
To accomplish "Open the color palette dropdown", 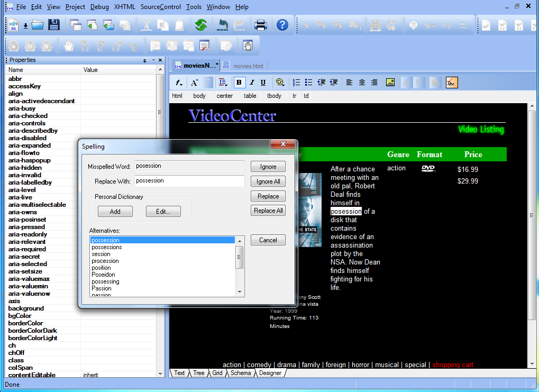I will (280, 83).
